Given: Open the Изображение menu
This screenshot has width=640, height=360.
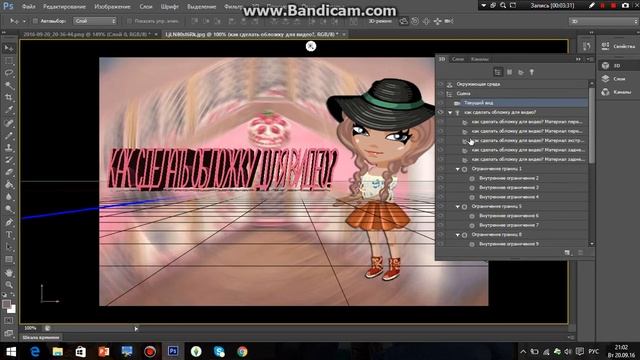Looking at the screenshot, I should pos(112,7).
